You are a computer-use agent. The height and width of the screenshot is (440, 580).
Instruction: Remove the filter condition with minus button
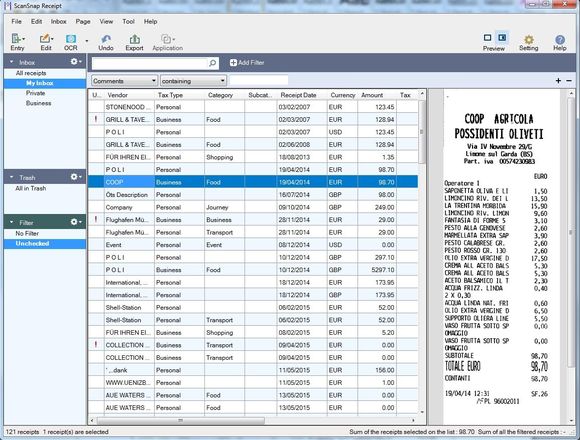(x=569, y=80)
